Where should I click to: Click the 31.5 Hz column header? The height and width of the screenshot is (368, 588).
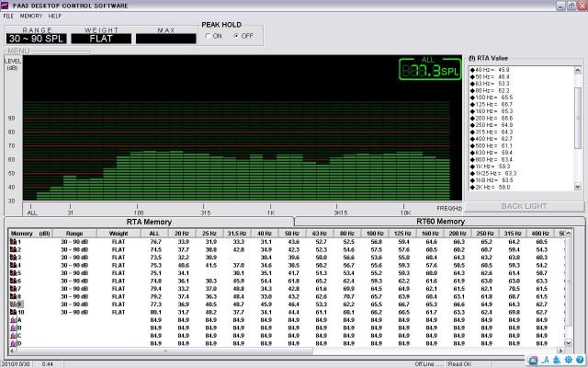tap(237, 234)
